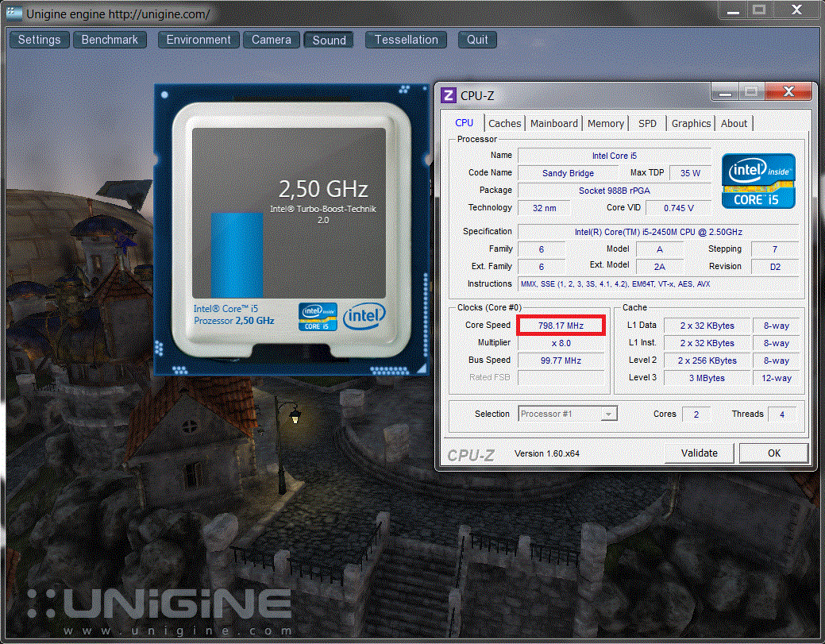Click the Unigine window title icon
Screen dimensions: 825x644
14,13
